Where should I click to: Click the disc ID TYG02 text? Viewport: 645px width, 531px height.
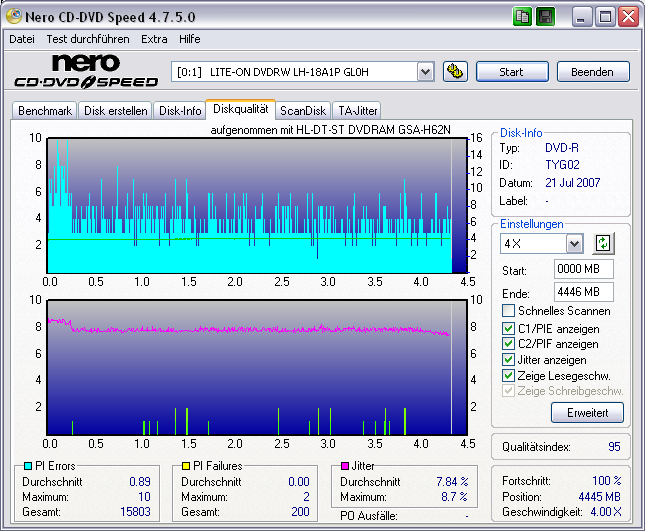(x=562, y=165)
